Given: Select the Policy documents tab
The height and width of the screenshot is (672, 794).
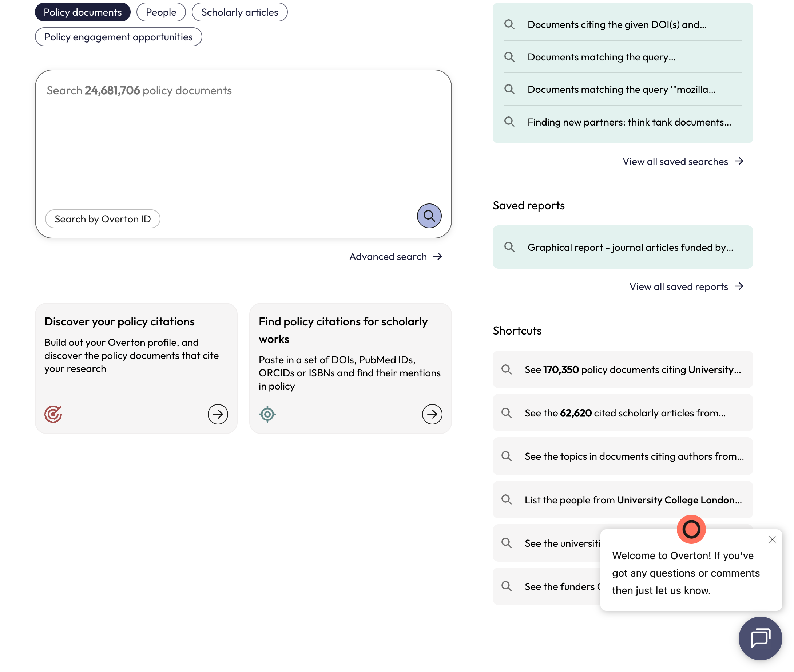Looking at the screenshot, I should pos(83,12).
